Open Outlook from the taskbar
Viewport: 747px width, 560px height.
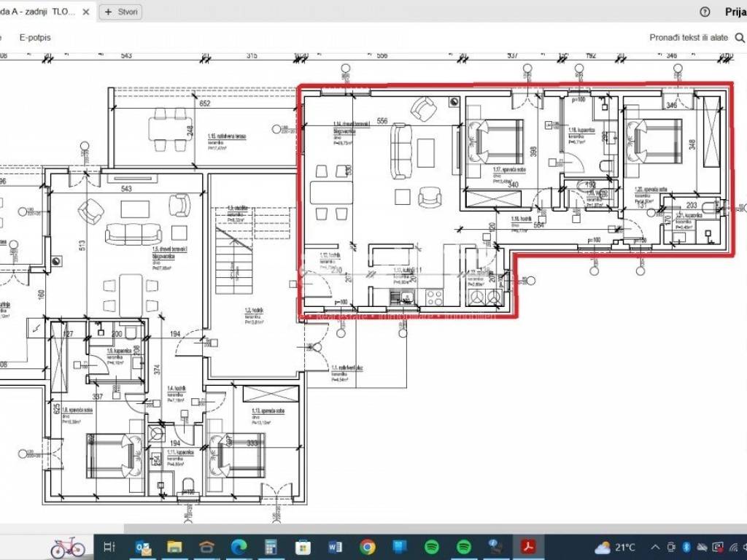(143, 547)
